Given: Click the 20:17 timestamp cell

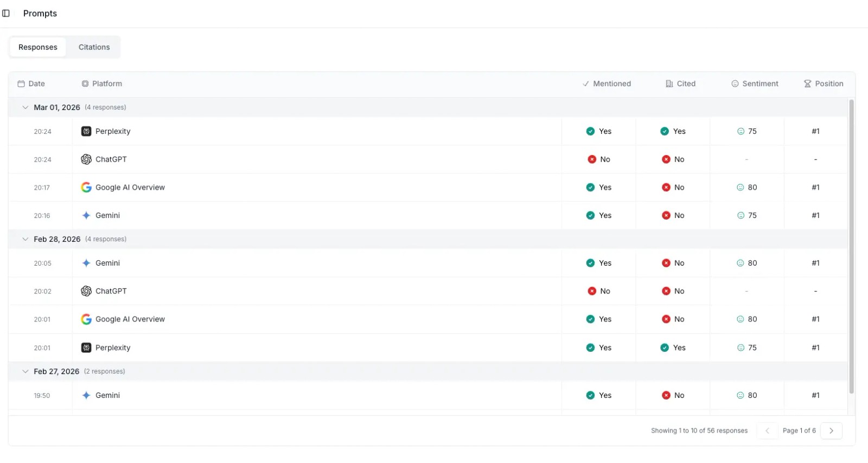Looking at the screenshot, I should coord(42,188).
